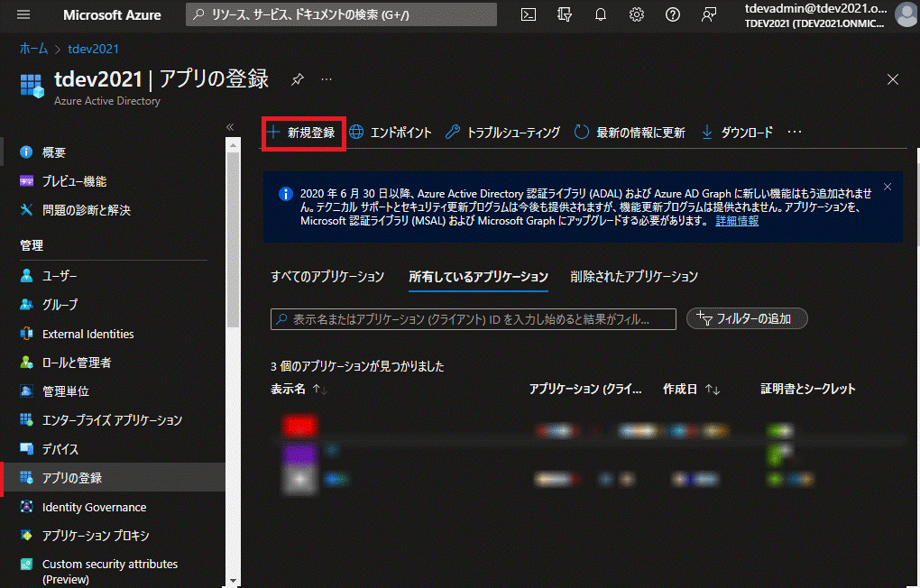The image size is (920, 588).
Task: Open the first app with red icon
Action: click(x=299, y=426)
